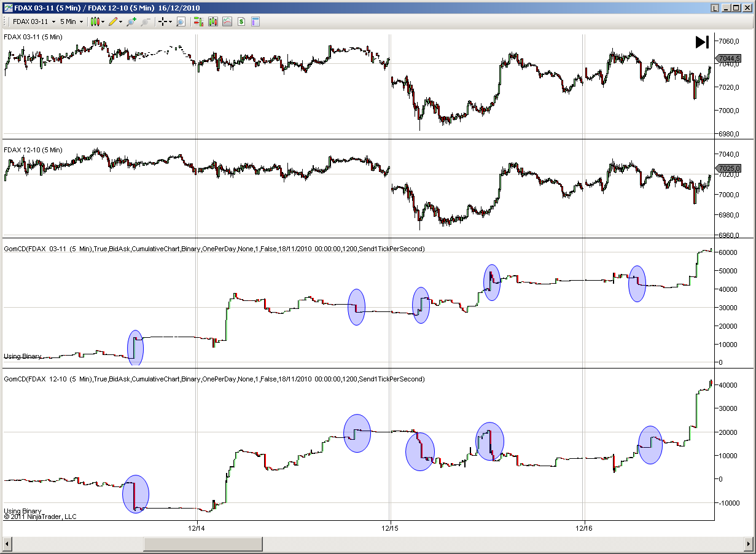Click the GomCD FDAX 03-11 indicator label
756x554 pixels.
point(214,249)
